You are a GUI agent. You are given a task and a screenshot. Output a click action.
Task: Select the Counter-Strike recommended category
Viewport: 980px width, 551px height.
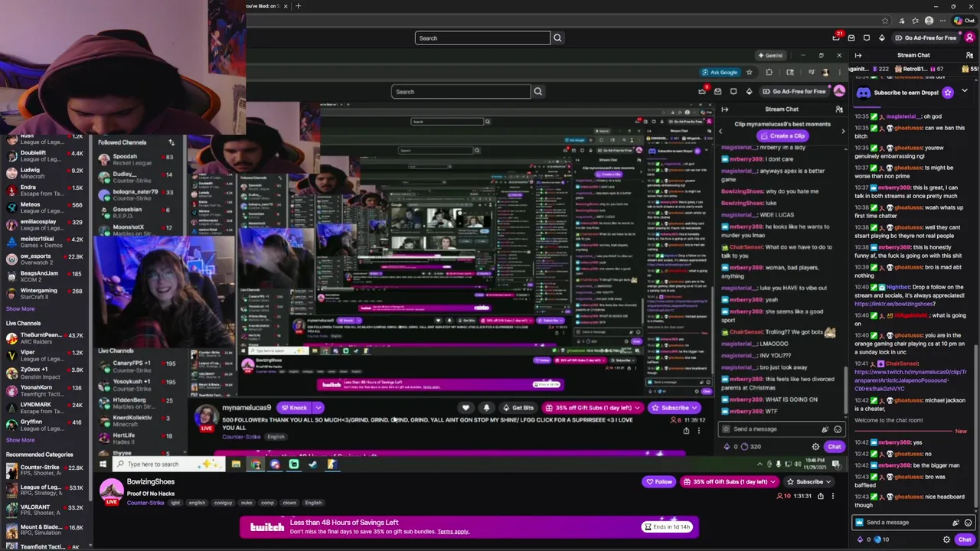46,471
